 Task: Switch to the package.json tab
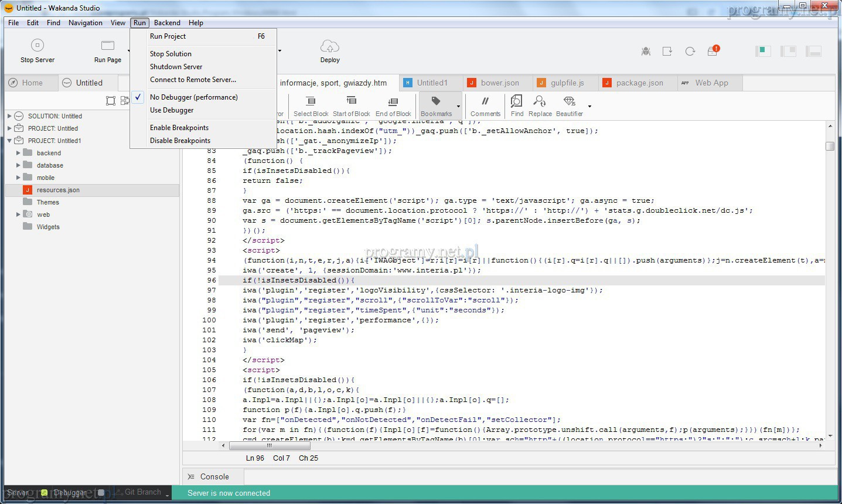(639, 83)
